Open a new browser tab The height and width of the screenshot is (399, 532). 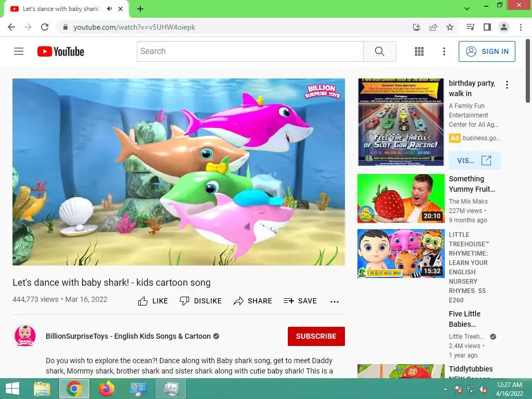pyautogui.click(x=140, y=9)
